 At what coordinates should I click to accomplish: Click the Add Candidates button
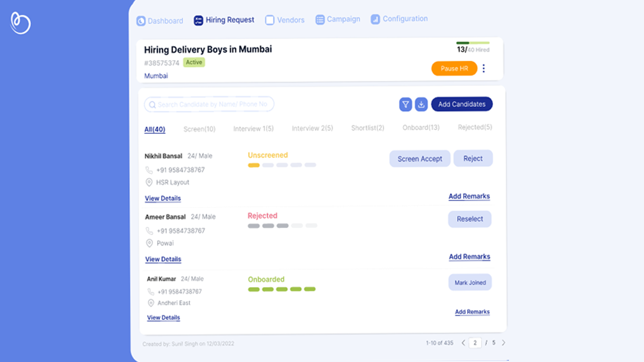(462, 104)
